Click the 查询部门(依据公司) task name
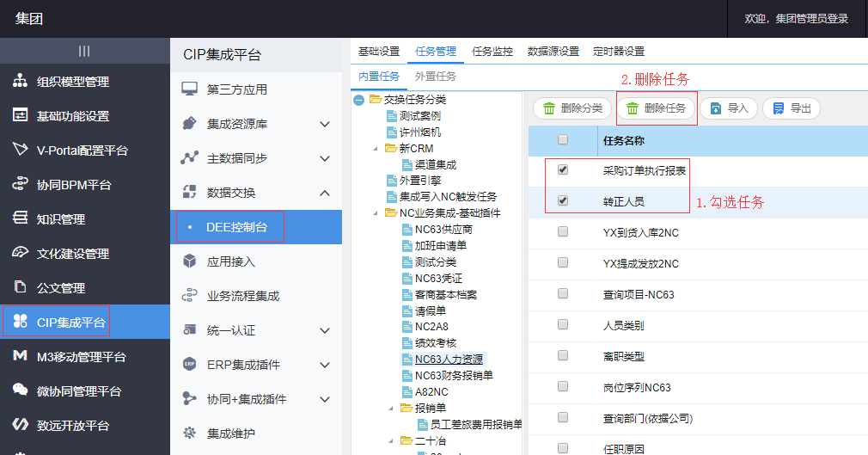This screenshot has width=868, height=455. click(x=648, y=418)
